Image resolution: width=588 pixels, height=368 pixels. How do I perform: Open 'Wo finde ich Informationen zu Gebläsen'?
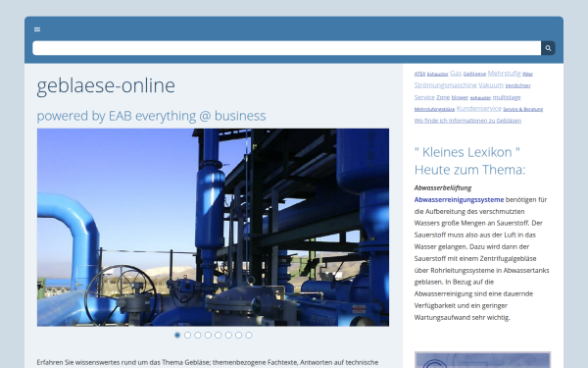(x=467, y=121)
